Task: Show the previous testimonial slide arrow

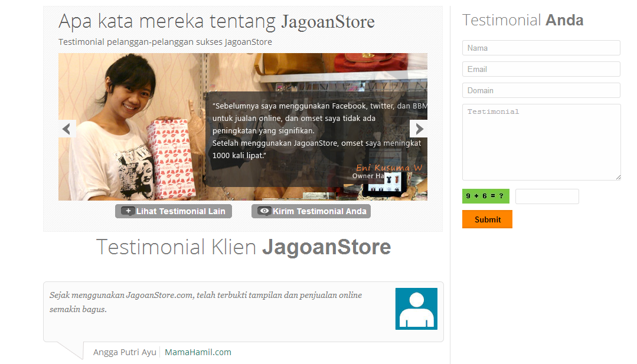Action: (x=67, y=129)
